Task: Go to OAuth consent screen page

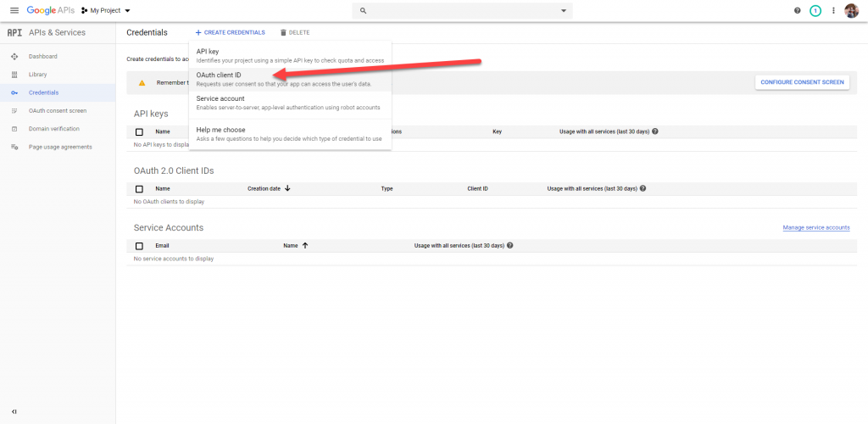Action: tap(58, 111)
